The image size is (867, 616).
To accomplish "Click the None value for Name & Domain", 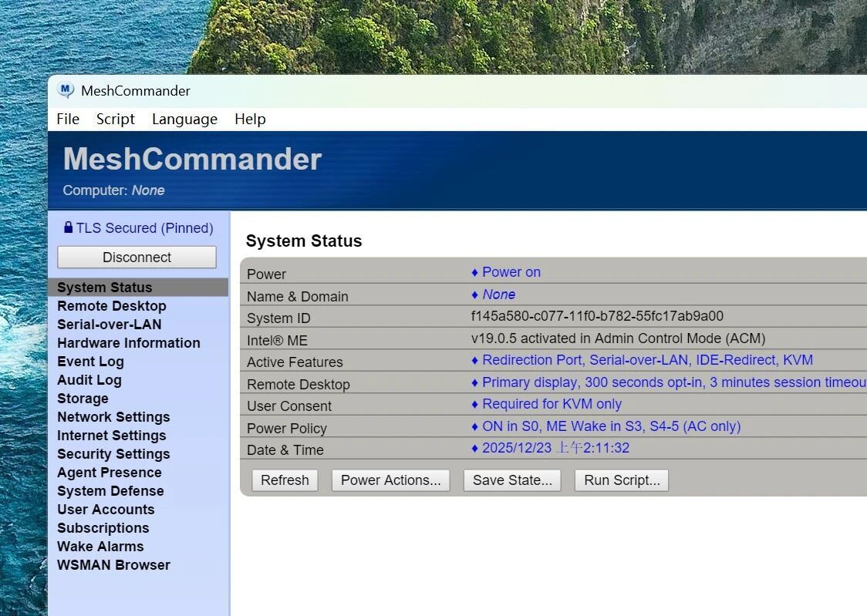I will [499, 295].
